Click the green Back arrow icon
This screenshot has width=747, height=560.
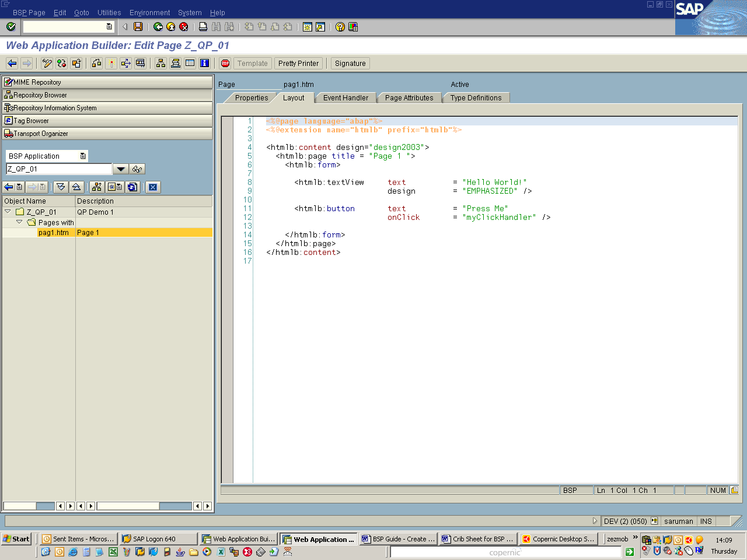click(x=158, y=27)
